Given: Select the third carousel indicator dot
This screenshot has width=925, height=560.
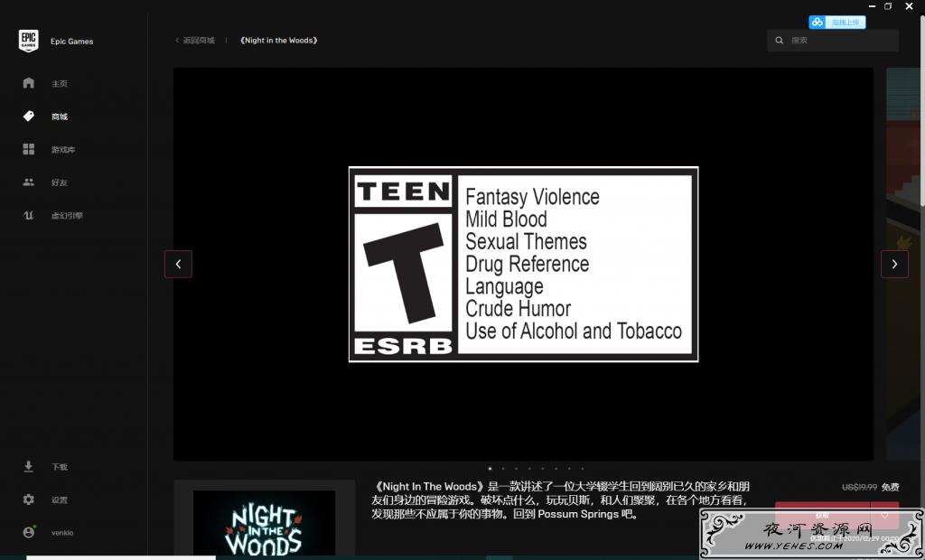Looking at the screenshot, I should coord(516,469).
